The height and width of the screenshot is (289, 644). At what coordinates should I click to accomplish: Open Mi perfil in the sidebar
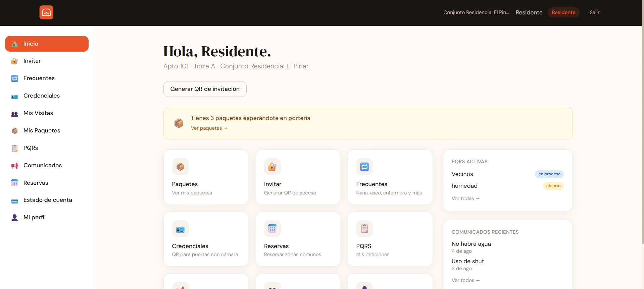click(47, 218)
